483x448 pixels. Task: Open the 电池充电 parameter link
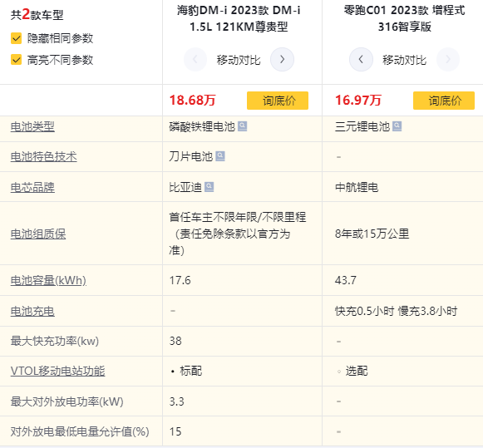[32, 312]
